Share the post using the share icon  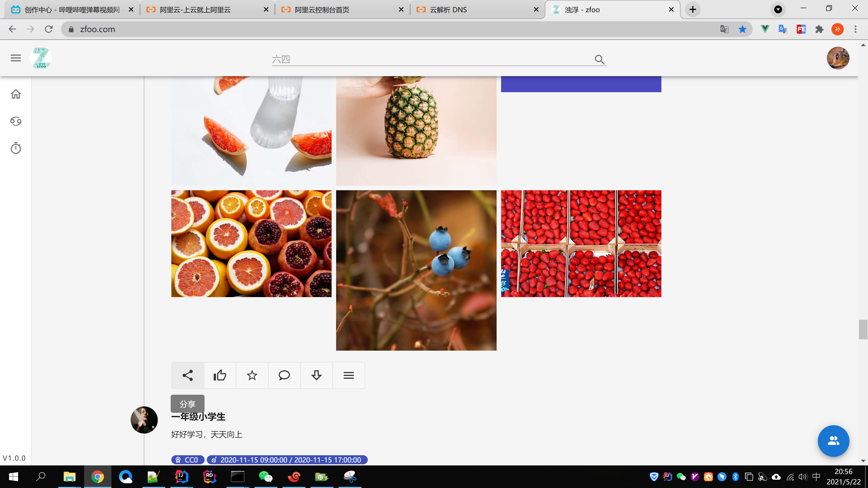[187, 375]
